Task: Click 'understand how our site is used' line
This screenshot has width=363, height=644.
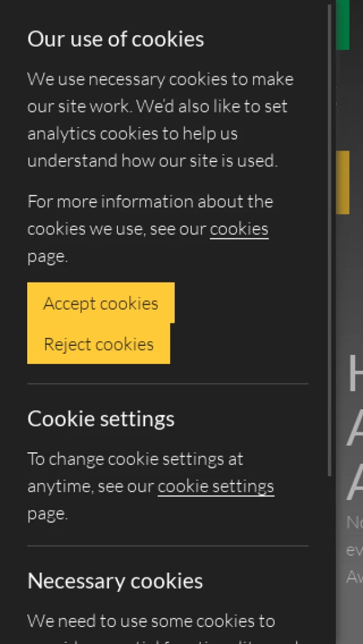Action: click(x=152, y=161)
